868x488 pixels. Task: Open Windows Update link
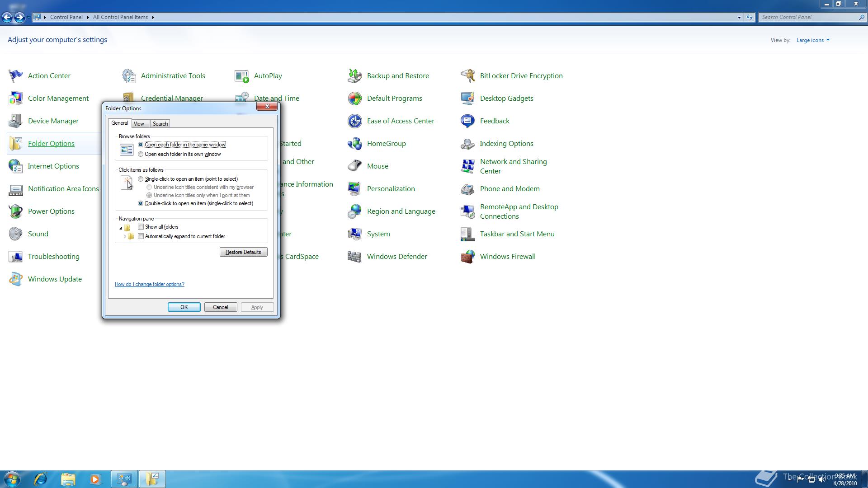pos(55,279)
